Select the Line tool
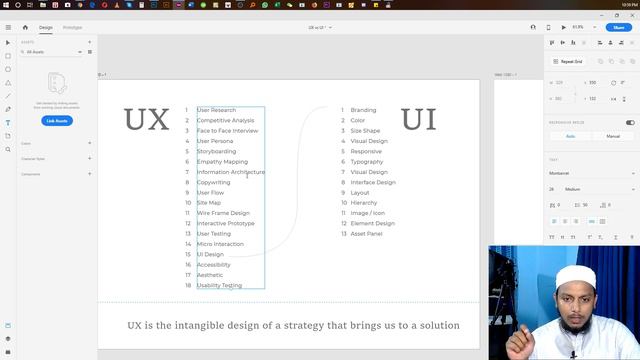Image resolution: width=640 pixels, height=360 pixels. 8,96
